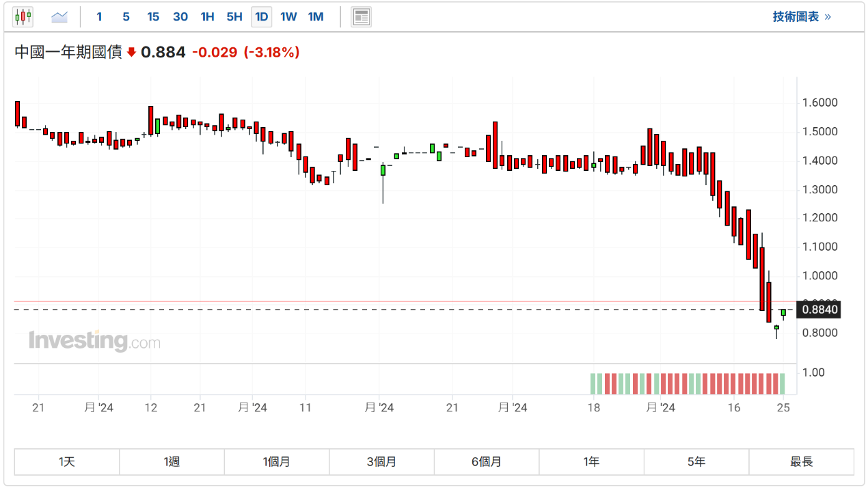
Task: Show the 最長 time range
Action: [801, 462]
